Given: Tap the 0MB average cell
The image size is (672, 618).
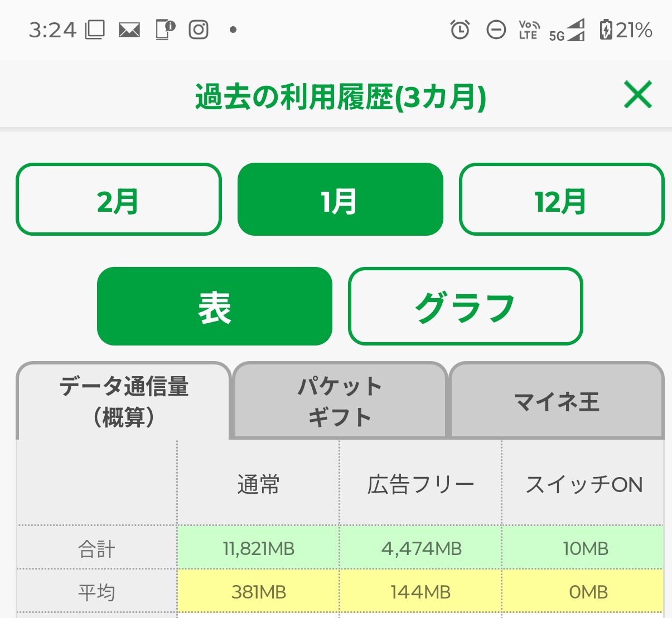Looking at the screenshot, I should click(x=583, y=591).
